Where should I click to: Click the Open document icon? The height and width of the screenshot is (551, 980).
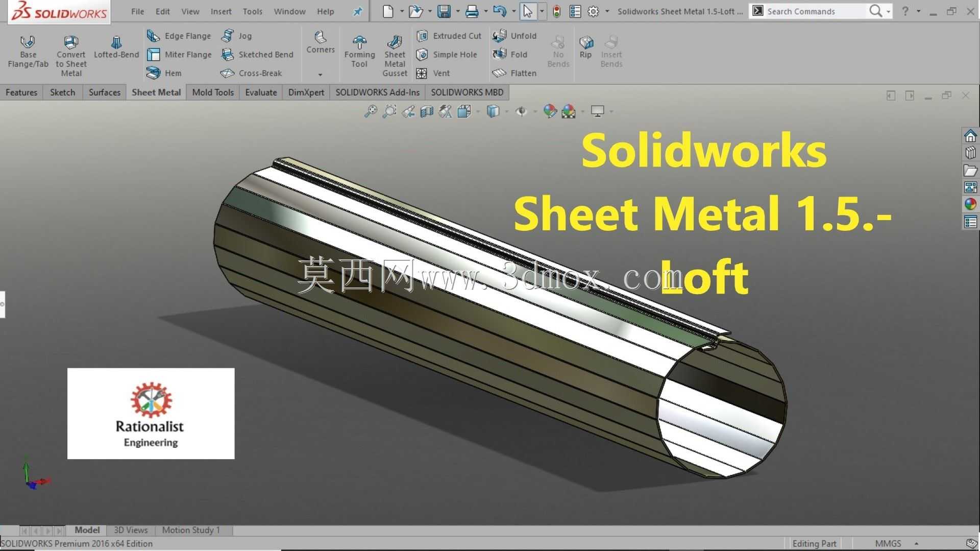coord(416,11)
